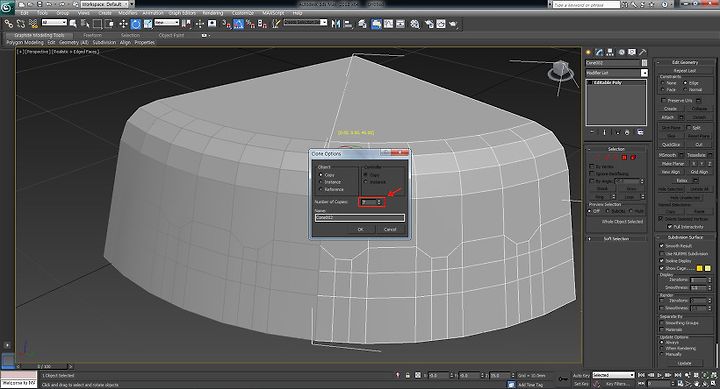Switch to the Modify command panel
The width and height of the screenshot is (720, 389).
(599, 52)
